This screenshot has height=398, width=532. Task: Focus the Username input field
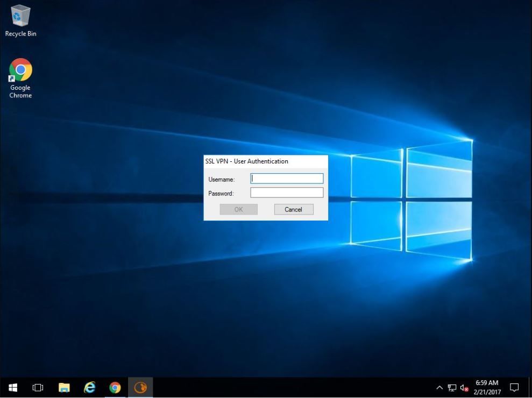coord(287,179)
